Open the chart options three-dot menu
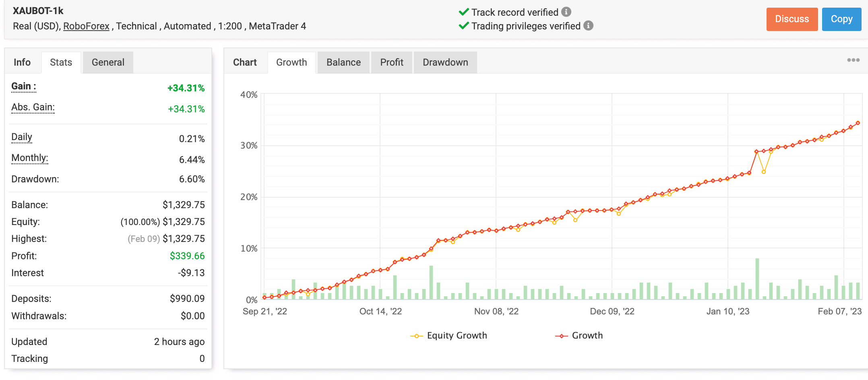 (x=853, y=60)
